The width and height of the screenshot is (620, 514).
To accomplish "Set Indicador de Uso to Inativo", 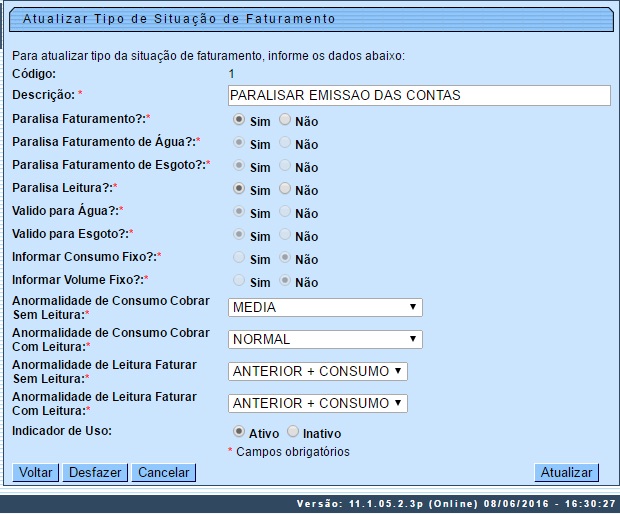I will (292, 432).
